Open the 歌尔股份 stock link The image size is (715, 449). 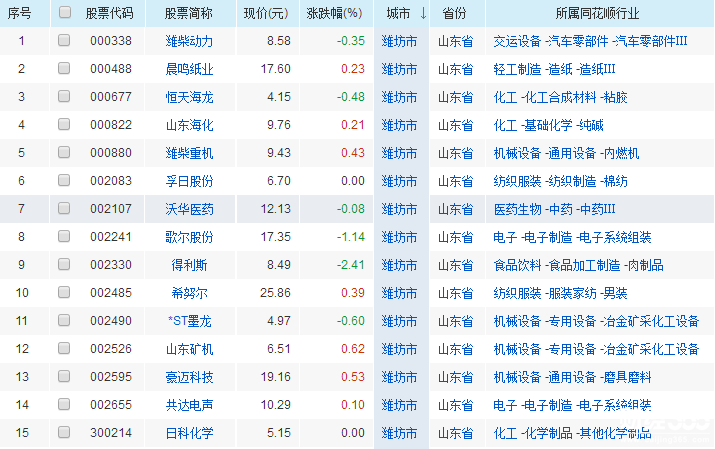coord(189,237)
